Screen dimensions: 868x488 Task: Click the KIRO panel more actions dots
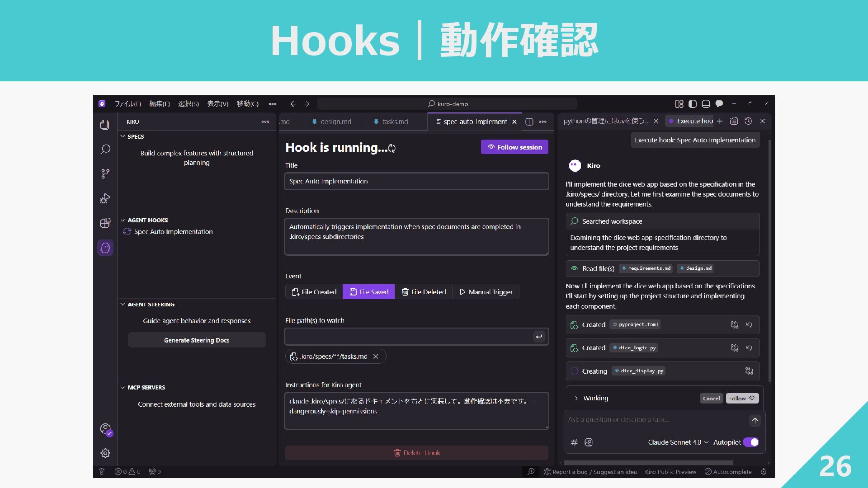click(x=265, y=122)
